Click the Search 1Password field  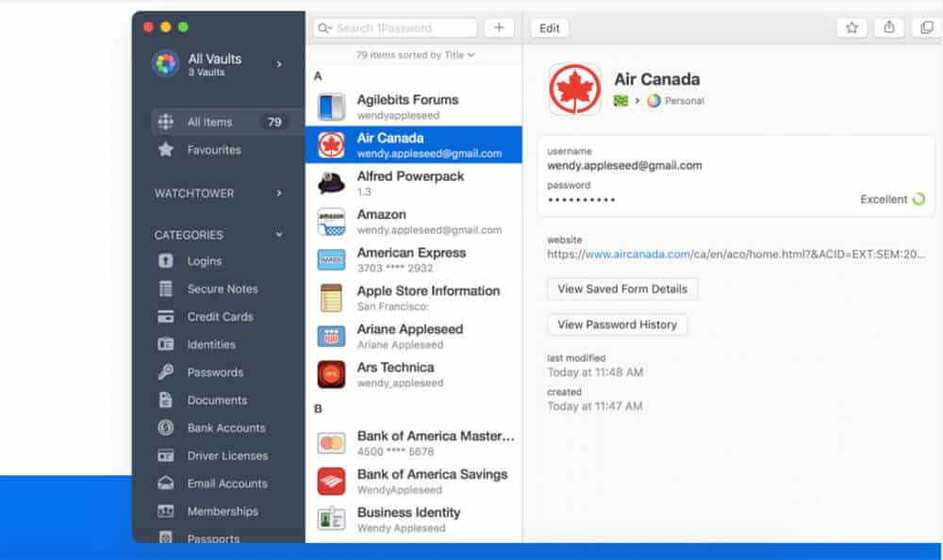(x=395, y=27)
